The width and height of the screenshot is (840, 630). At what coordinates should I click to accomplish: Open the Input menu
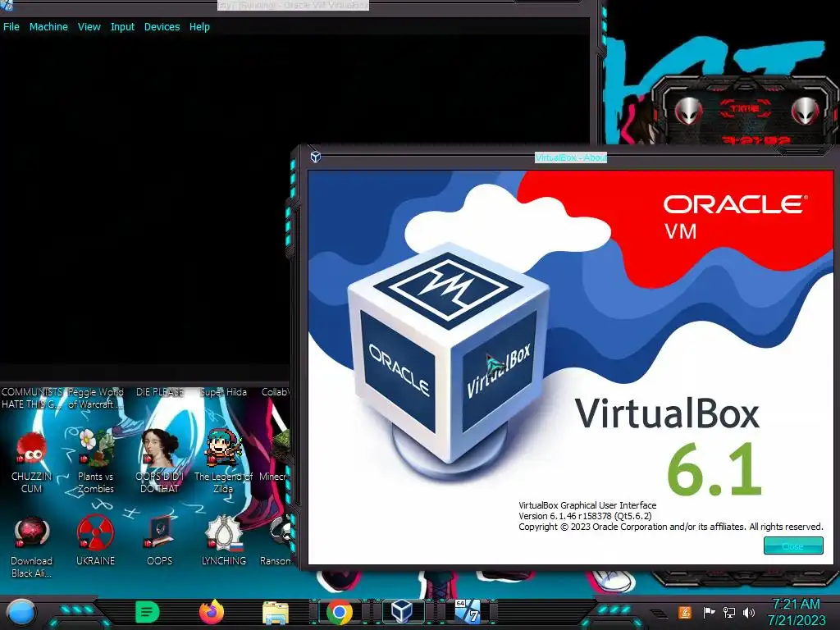pyautogui.click(x=123, y=27)
